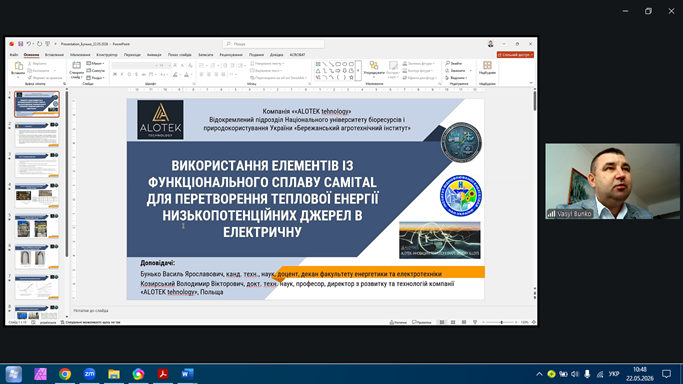Screen dimensions: 683x384
Task: Open the Section (Розділ) dropdown
Action: 95,77
